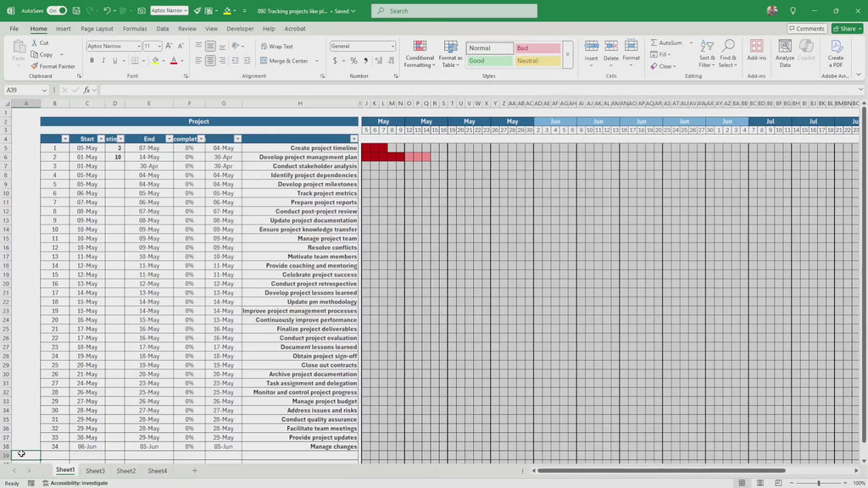The width and height of the screenshot is (868, 488).
Task: Open the Comments pane button
Action: [x=806, y=29]
